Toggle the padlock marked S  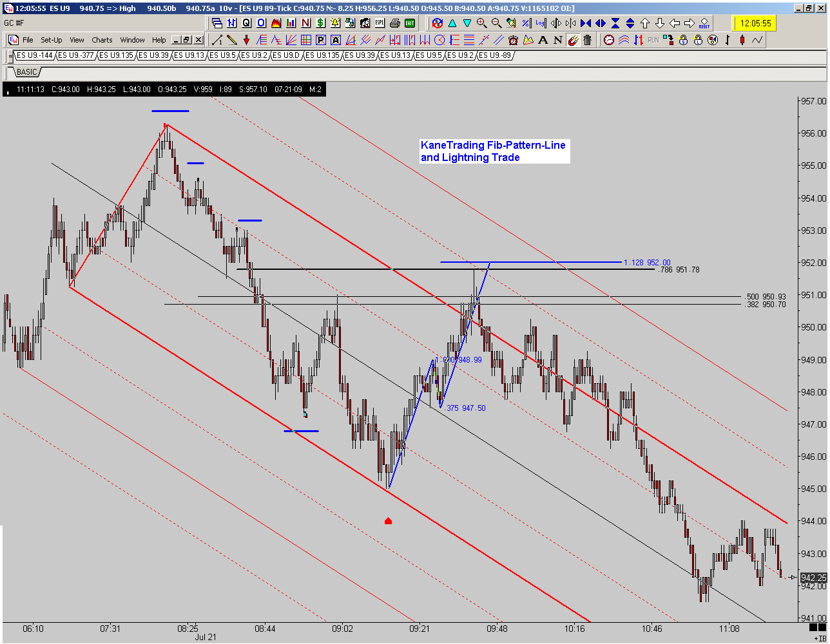(x=683, y=40)
